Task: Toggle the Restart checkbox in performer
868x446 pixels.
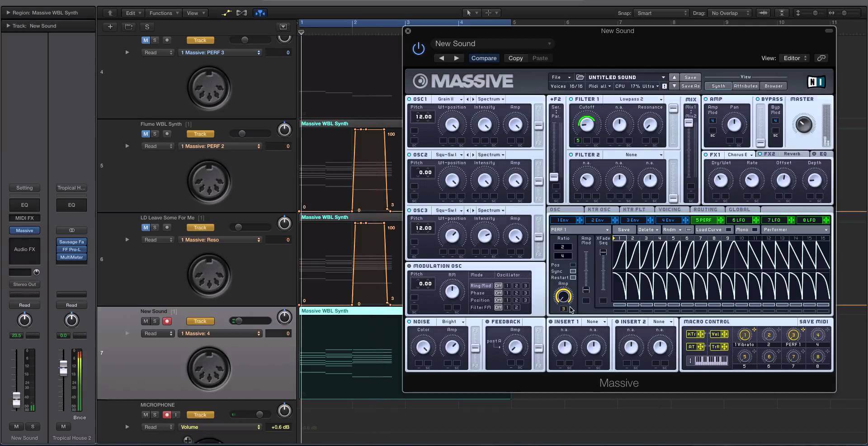Action: [x=573, y=278]
